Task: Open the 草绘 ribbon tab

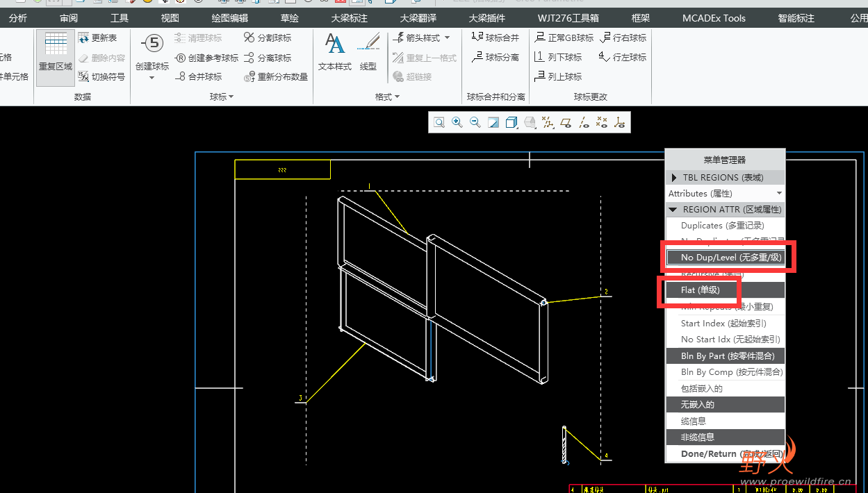Action: coord(290,18)
